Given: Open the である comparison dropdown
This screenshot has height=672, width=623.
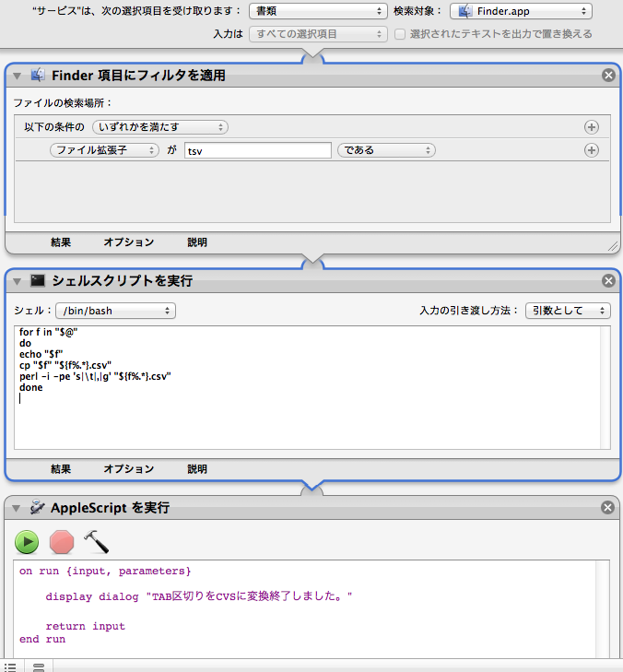Looking at the screenshot, I should click(x=386, y=150).
